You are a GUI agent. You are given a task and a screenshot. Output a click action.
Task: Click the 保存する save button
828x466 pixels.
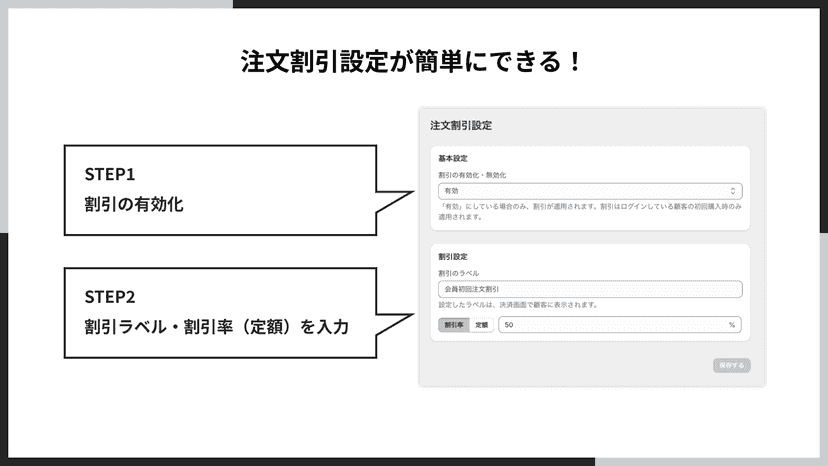point(731,365)
